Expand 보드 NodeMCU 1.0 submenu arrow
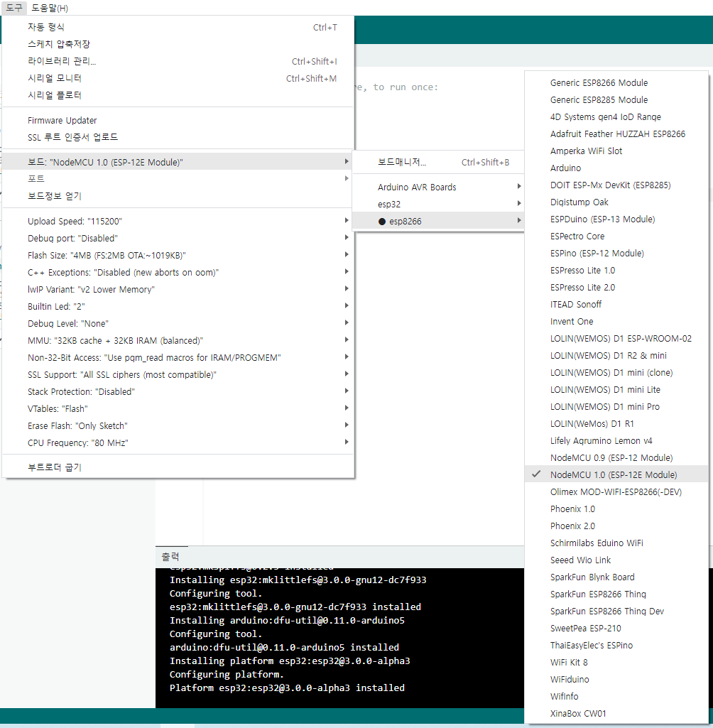The width and height of the screenshot is (713, 728). [347, 161]
